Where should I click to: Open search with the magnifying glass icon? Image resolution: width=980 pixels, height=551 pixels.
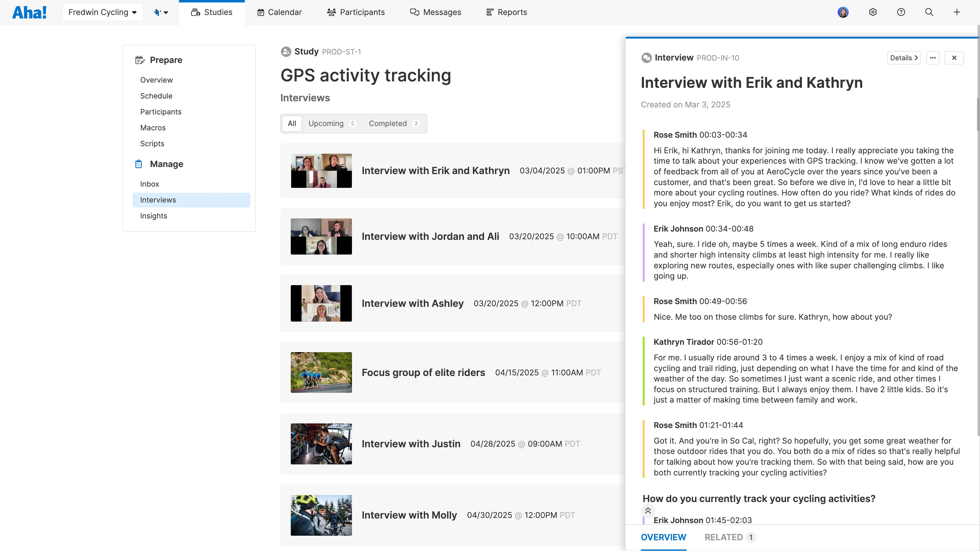tap(929, 12)
